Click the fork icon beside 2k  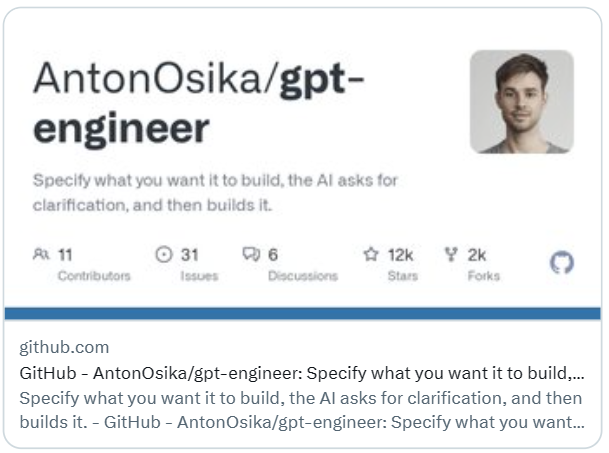point(451,254)
